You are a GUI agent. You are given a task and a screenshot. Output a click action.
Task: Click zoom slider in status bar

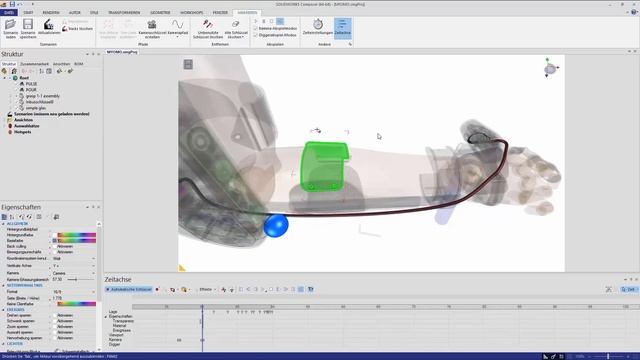(x=608, y=356)
